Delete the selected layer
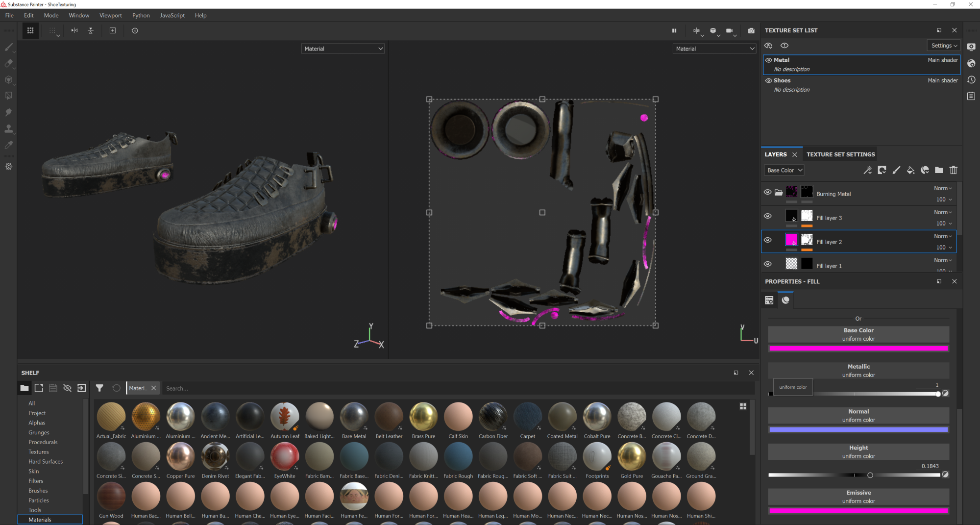The image size is (980, 525). (953, 170)
